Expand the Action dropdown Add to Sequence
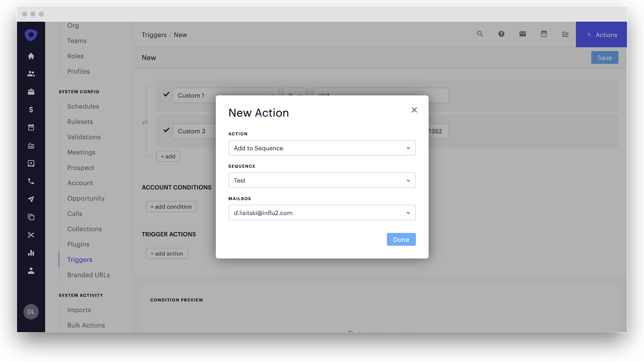 [x=322, y=148]
